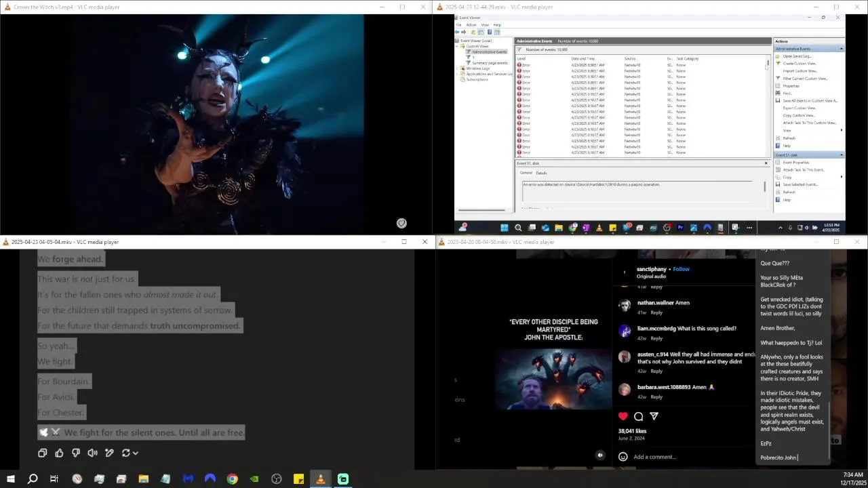Follow sanctiphany on Instagram
This screenshot has height=488, width=868.
681,269
